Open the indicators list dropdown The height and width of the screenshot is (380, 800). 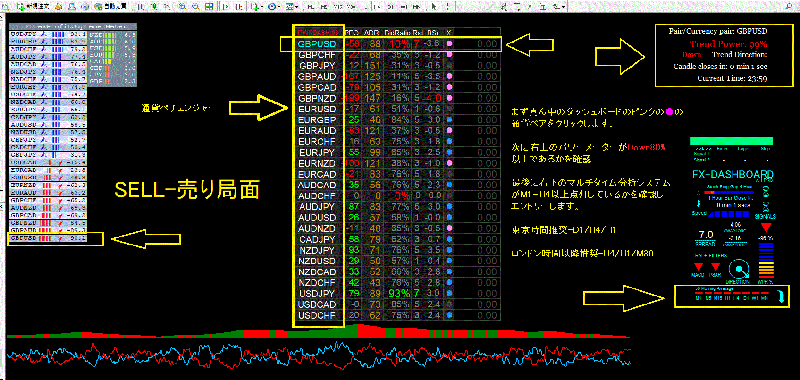(x=256, y=7)
